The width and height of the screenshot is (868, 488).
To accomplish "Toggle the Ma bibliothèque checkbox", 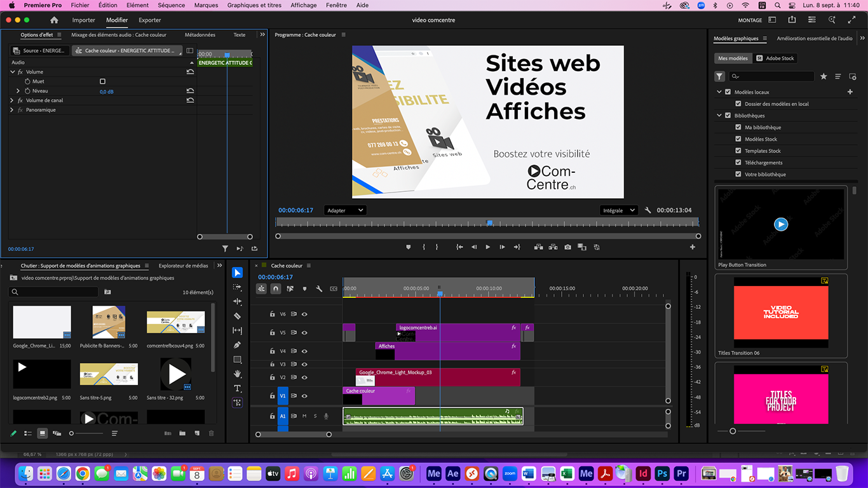I will (x=738, y=127).
